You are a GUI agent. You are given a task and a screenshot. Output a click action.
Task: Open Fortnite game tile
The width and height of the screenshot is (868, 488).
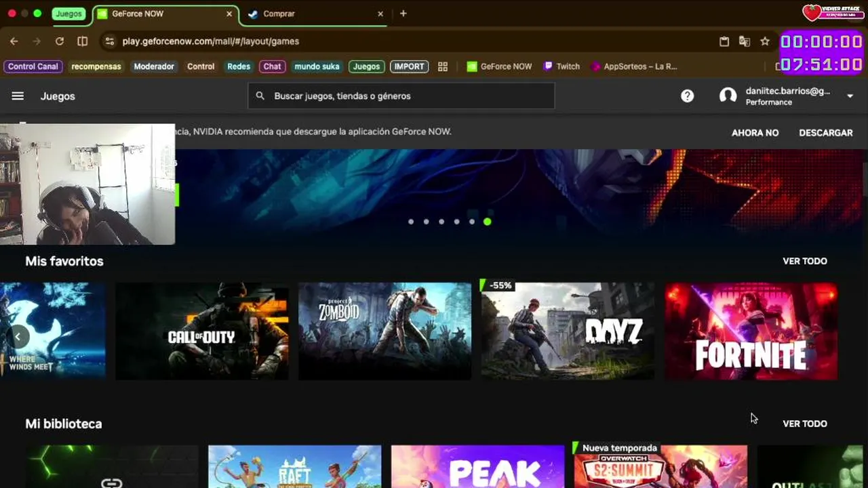click(x=751, y=331)
